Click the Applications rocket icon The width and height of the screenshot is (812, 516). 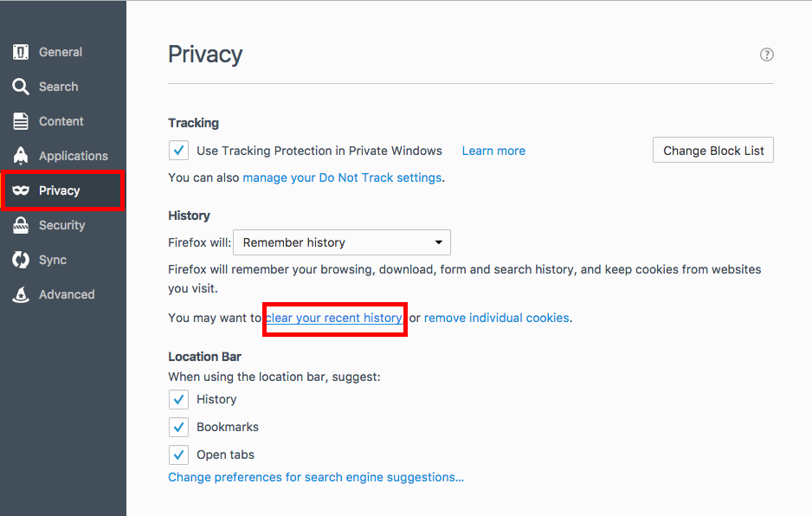tap(21, 156)
